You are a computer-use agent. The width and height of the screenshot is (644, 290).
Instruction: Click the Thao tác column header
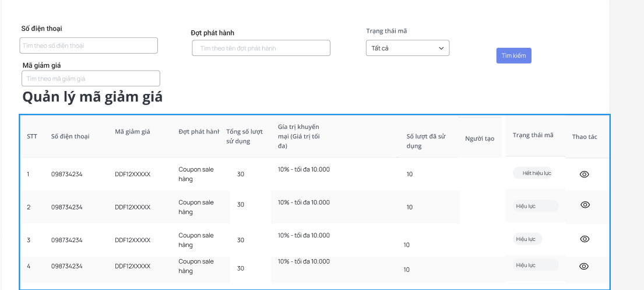(585, 137)
